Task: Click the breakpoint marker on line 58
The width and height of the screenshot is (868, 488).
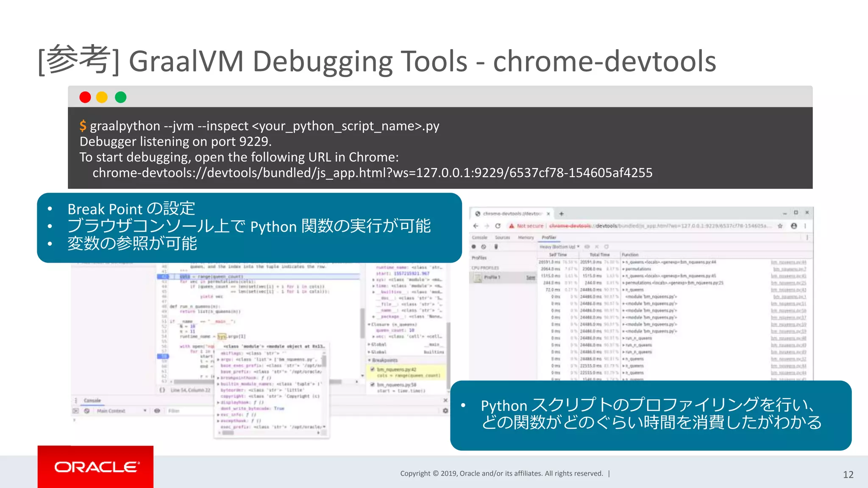Action: [x=163, y=356]
